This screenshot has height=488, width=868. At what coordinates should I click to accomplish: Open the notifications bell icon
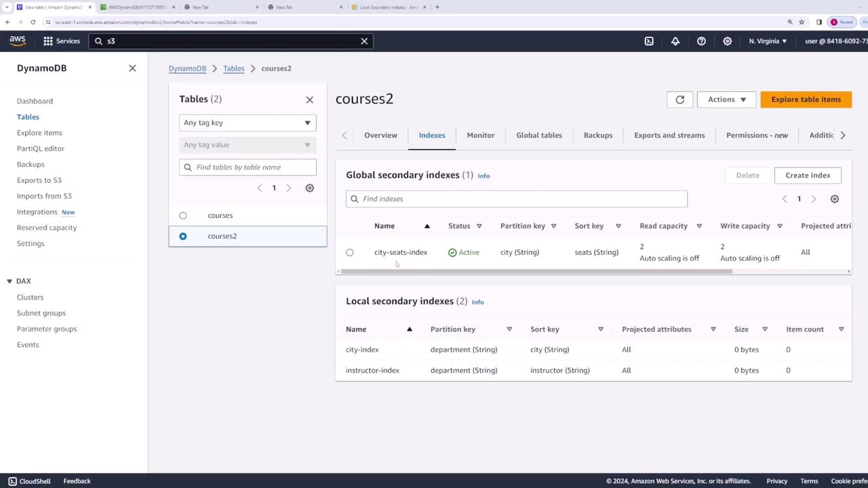pos(675,41)
